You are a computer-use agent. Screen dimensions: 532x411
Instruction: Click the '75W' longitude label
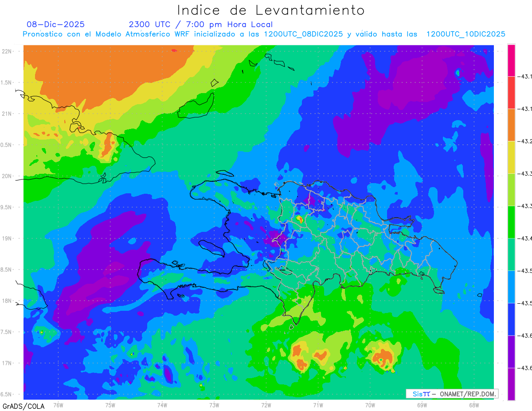(x=110, y=405)
